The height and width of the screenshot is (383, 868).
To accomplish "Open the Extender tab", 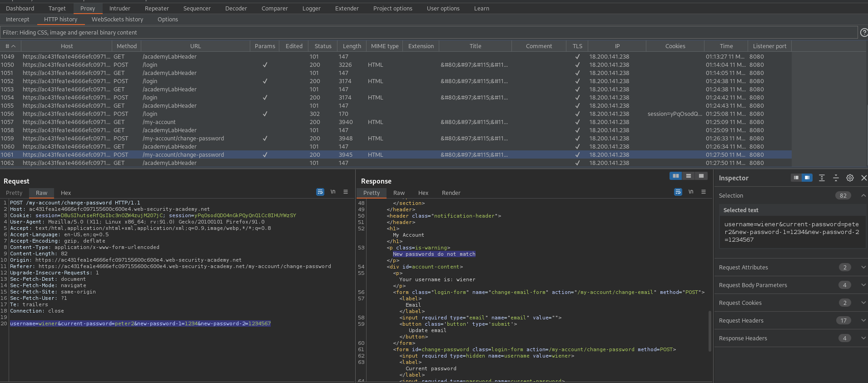I will [347, 8].
